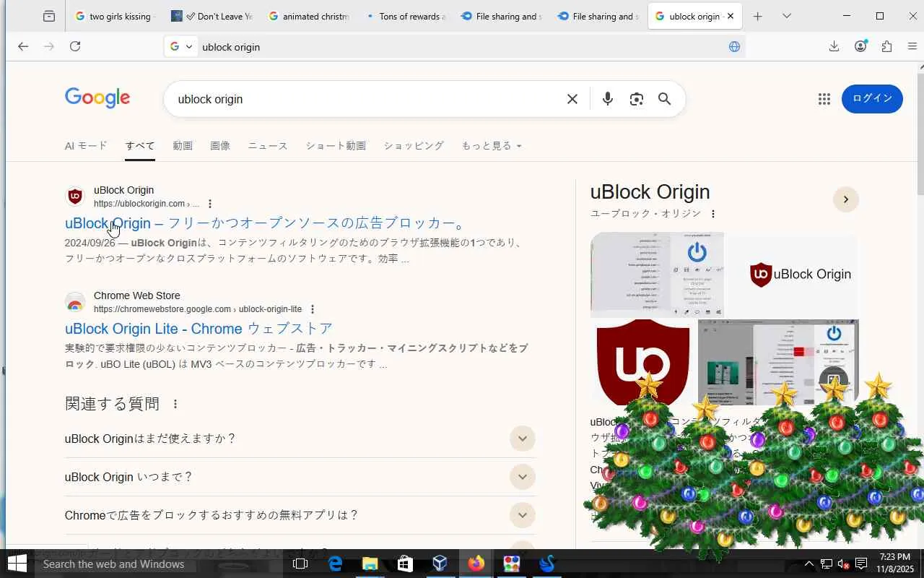924x578 pixels.
Task: Open Windows Task View
Action: [x=300, y=564]
